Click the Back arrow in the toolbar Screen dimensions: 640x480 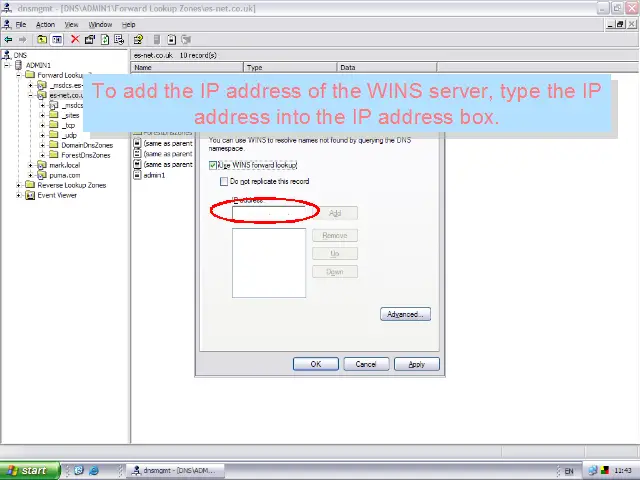(x=8, y=40)
